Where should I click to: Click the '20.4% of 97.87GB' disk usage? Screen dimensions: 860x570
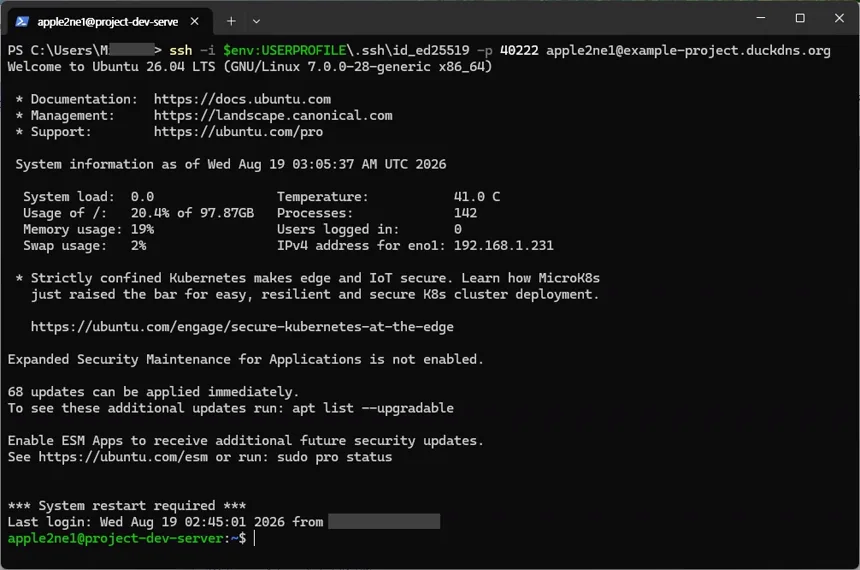[192, 213]
